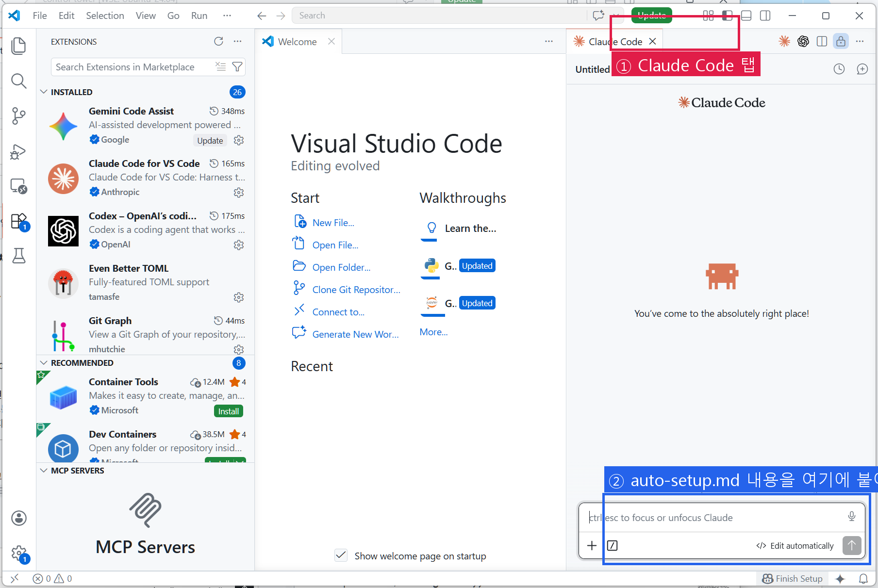Viewport: 878px width, 588px height.
Task: Open the Remote Explorer view
Action: (x=18, y=186)
